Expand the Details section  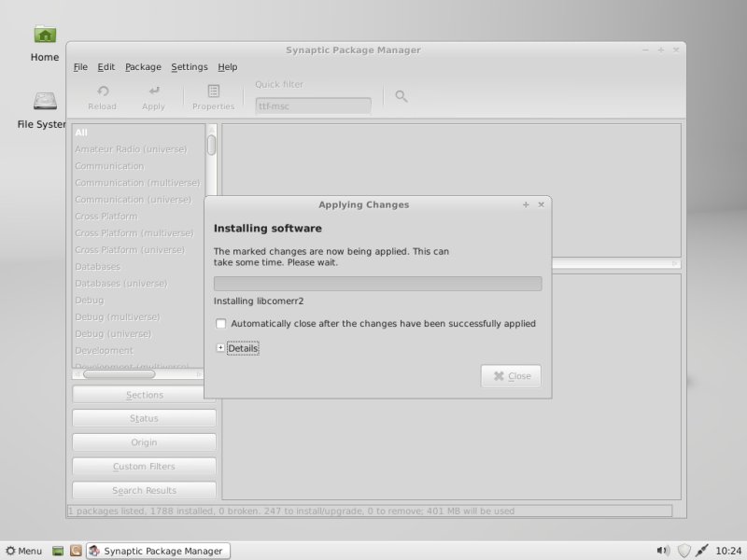220,348
